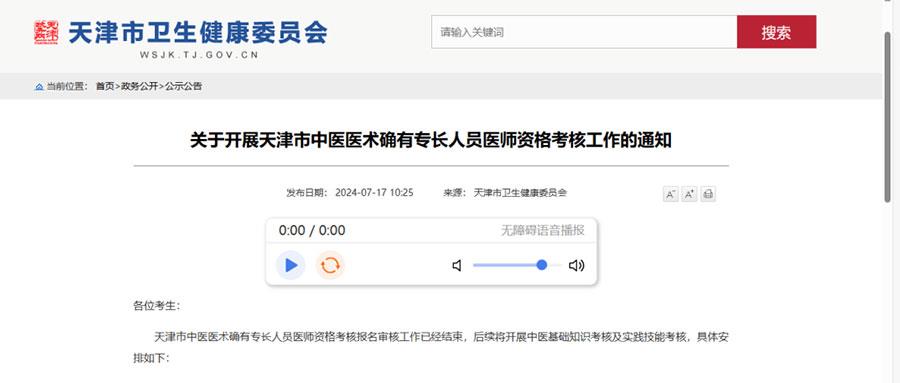Viewport: 900px width, 383px height.
Task: Click the 0:00 / 0:00 audio time display
Action: [x=312, y=231]
